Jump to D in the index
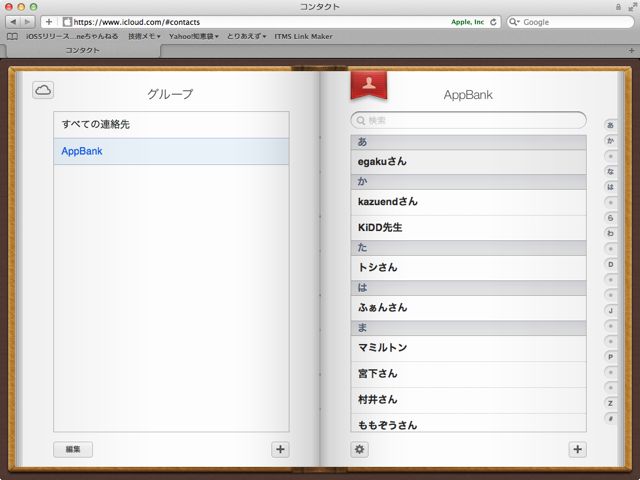 click(x=610, y=264)
